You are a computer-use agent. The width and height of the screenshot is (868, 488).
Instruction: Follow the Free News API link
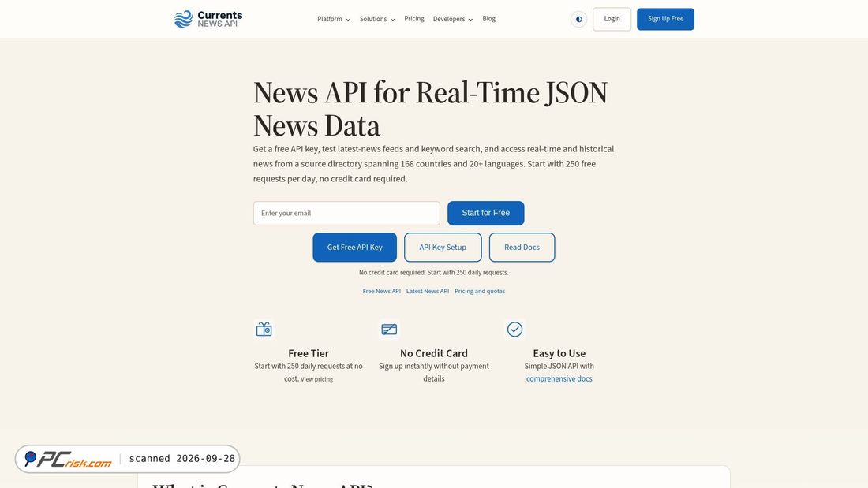tap(381, 291)
